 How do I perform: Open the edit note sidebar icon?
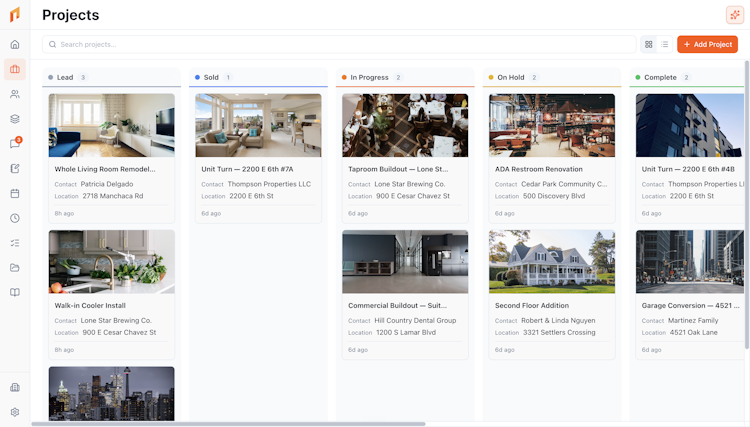pos(15,168)
